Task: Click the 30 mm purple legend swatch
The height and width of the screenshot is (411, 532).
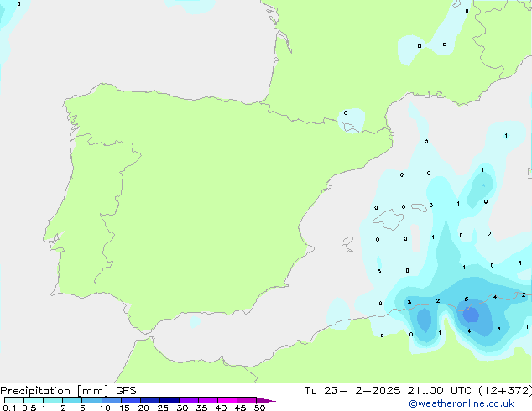Action: pyautogui.click(x=188, y=400)
